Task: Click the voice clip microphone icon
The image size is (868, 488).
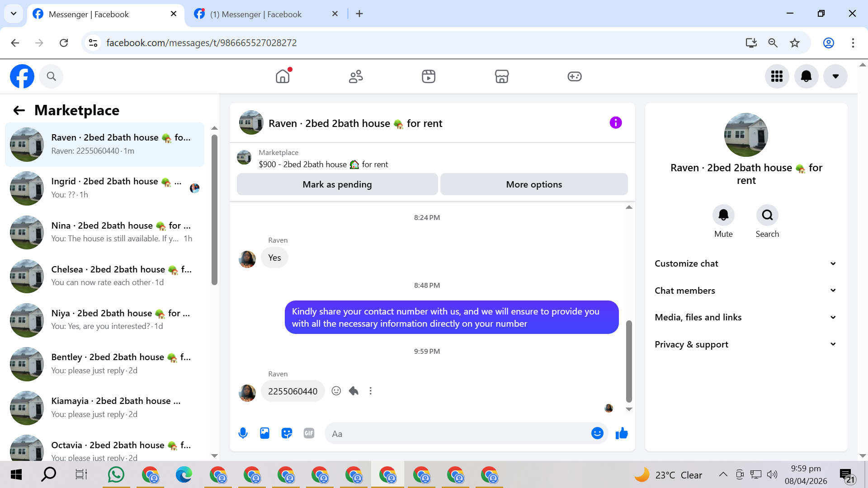Action: (243, 433)
